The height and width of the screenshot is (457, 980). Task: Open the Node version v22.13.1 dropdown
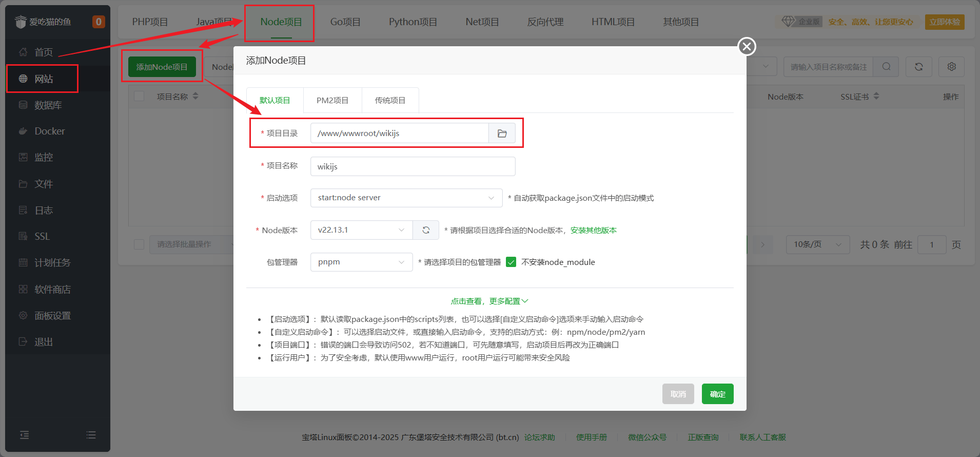[361, 230]
